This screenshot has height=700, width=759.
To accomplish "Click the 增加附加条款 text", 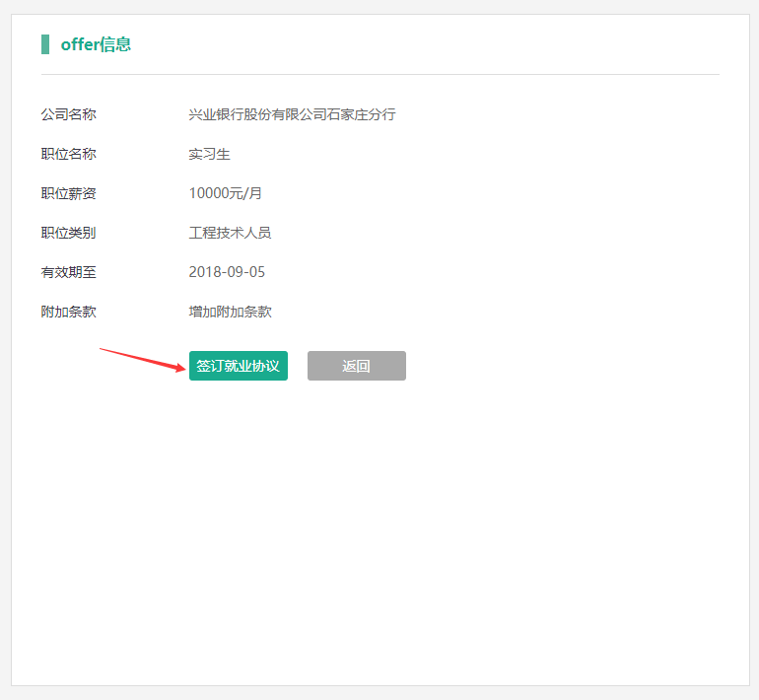I will click(230, 312).
